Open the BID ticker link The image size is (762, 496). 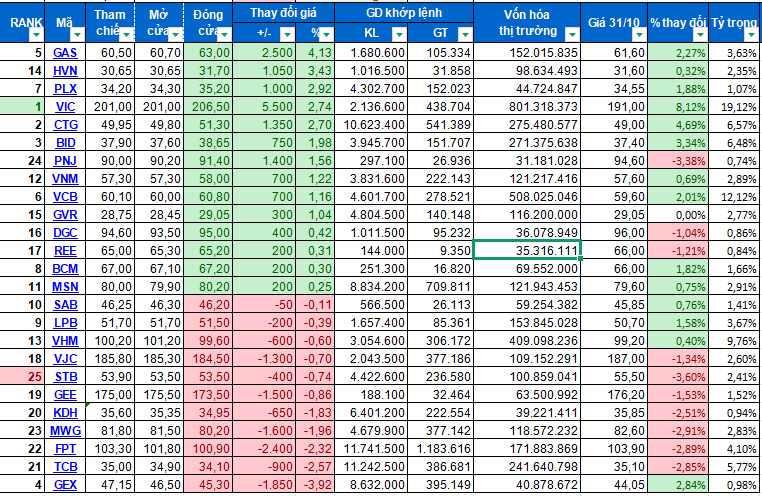coord(65,142)
